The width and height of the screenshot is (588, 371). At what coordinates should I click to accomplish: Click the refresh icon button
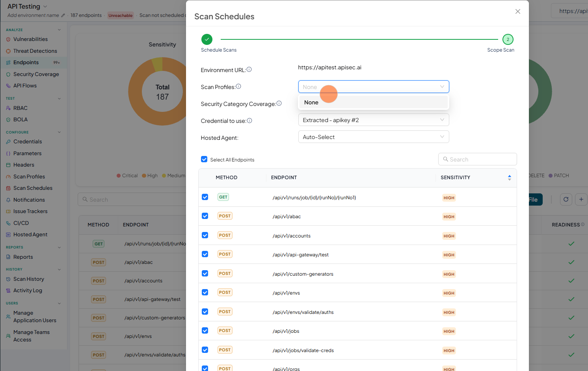[566, 199]
